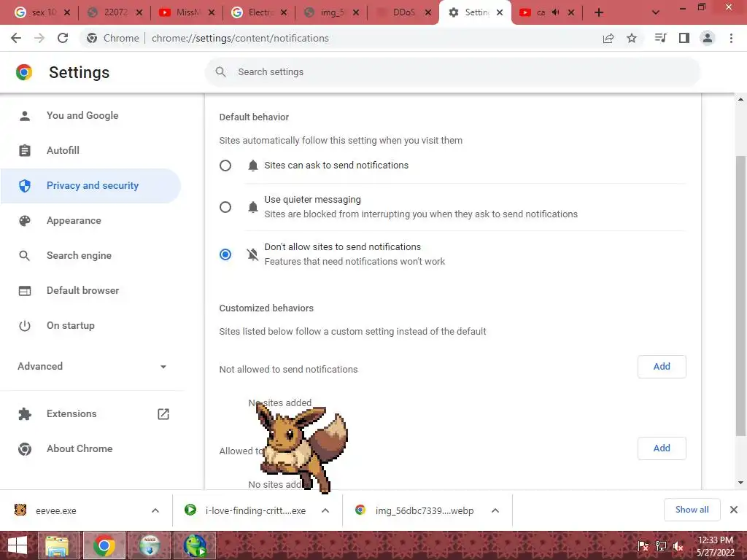Bookmark this page with the star icon

632,38
